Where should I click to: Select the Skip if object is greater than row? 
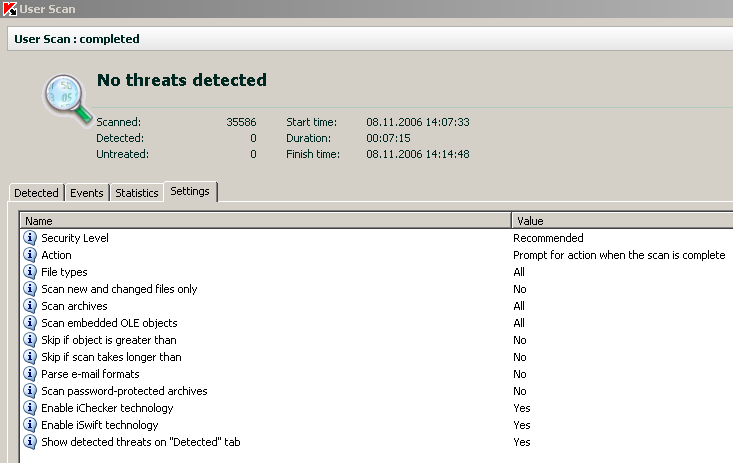pyautogui.click(x=109, y=340)
